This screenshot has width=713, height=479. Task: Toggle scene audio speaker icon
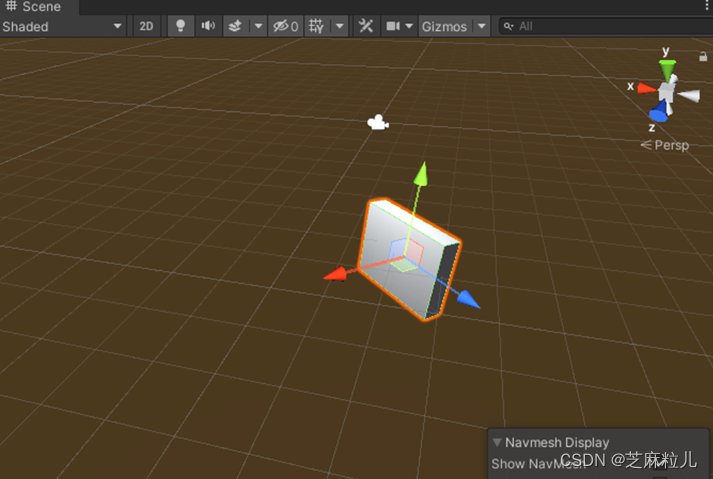[x=208, y=26]
